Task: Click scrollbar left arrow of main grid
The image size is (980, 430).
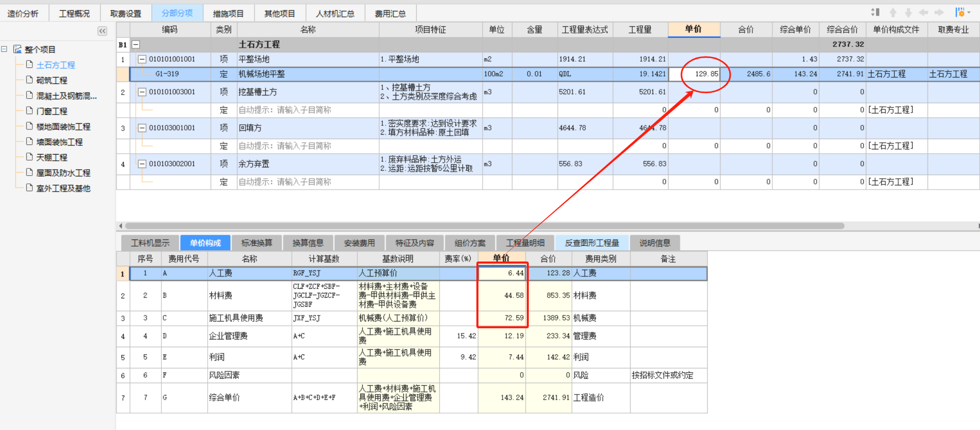Action: (121, 226)
